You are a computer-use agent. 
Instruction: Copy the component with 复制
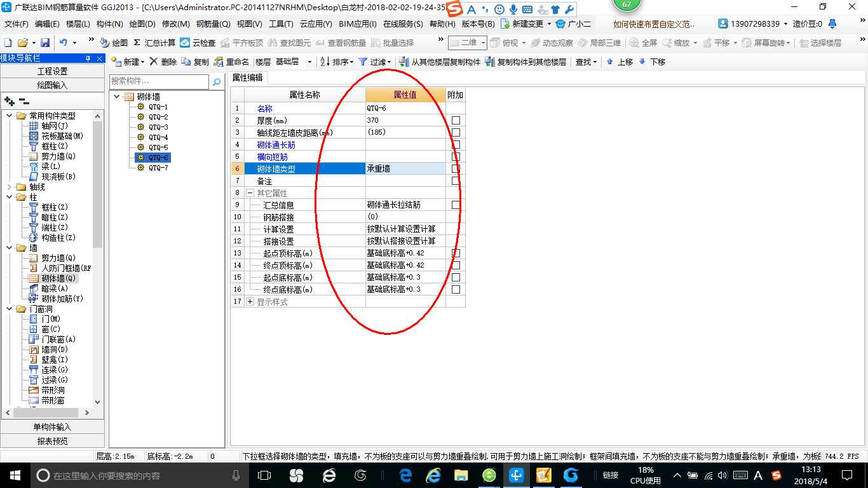coord(195,62)
